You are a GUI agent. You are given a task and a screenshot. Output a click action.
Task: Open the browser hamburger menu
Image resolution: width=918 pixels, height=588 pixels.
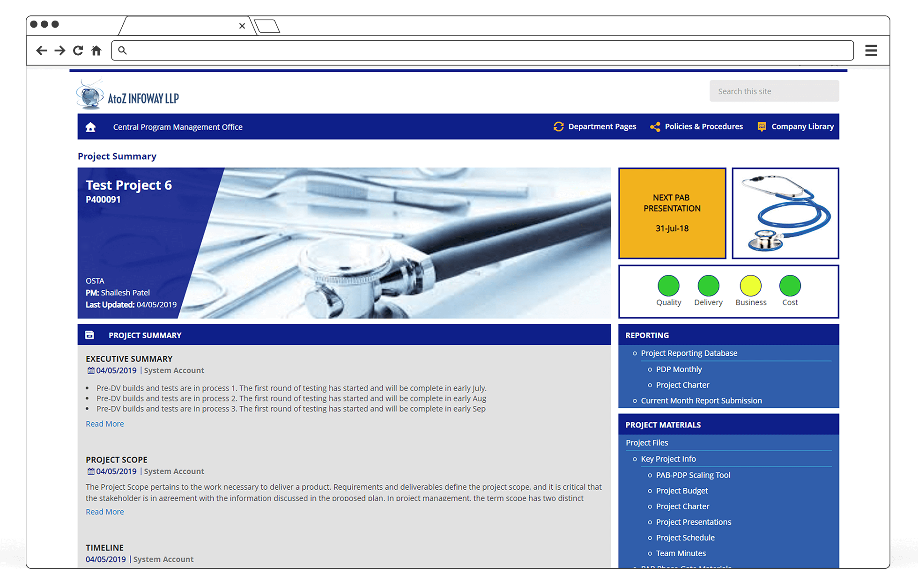pos(871,50)
